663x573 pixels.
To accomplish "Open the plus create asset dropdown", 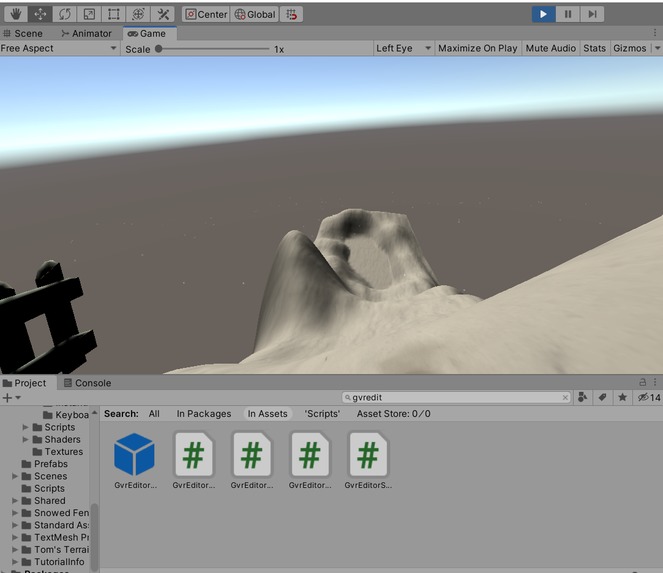I will (11, 398).
